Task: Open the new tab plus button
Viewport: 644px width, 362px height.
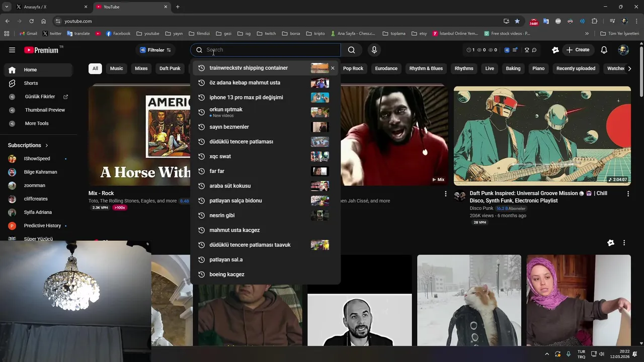Action: (x=178, y=7)
